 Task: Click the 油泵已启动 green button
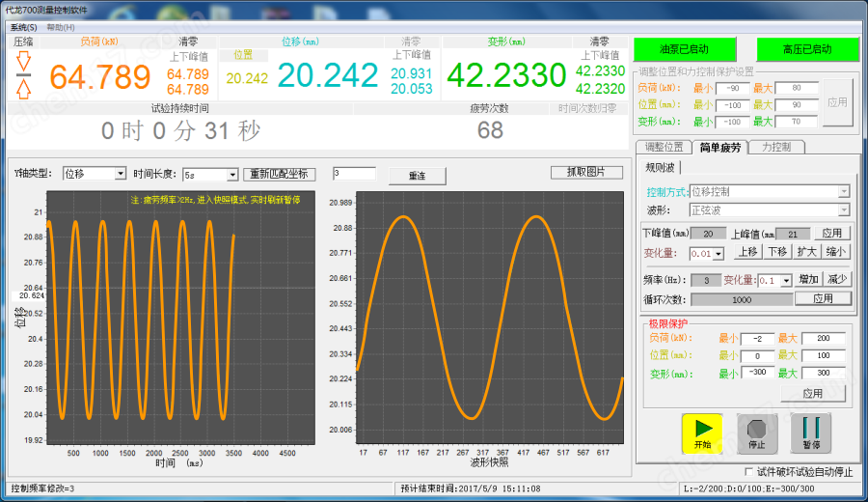(684, 49)
